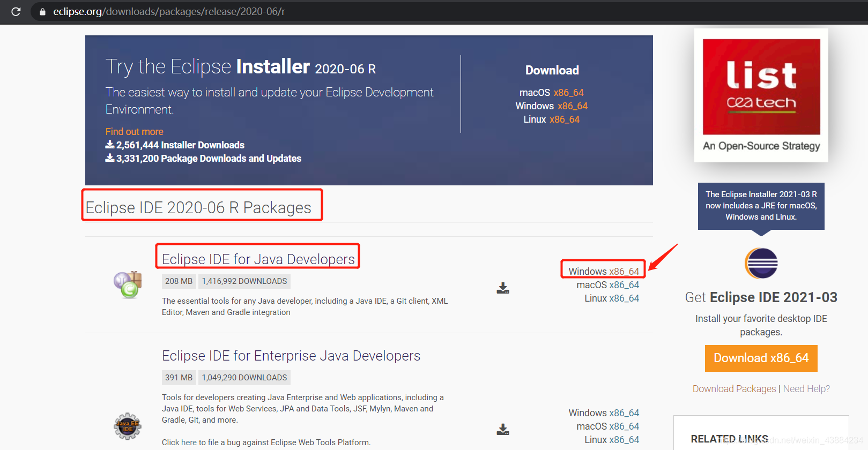
Task: Open Eclipse IDE for Java Developers title
Action: tap(258, 259)
